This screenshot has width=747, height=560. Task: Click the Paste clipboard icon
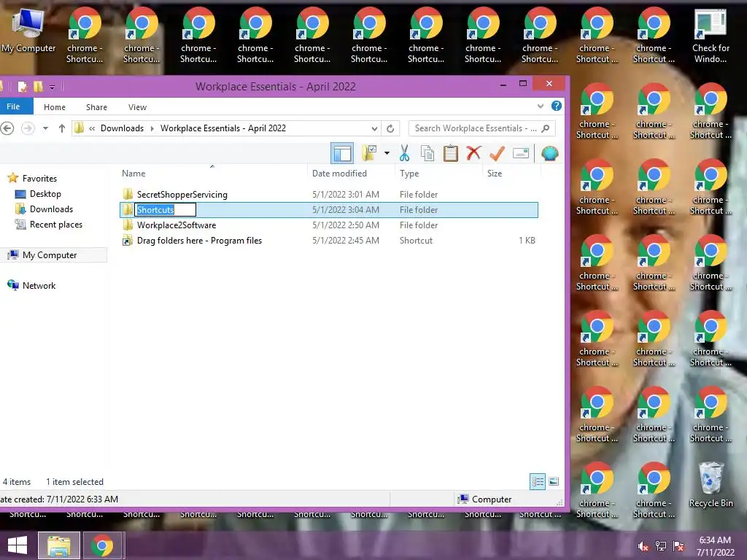[x=450, y=153]
